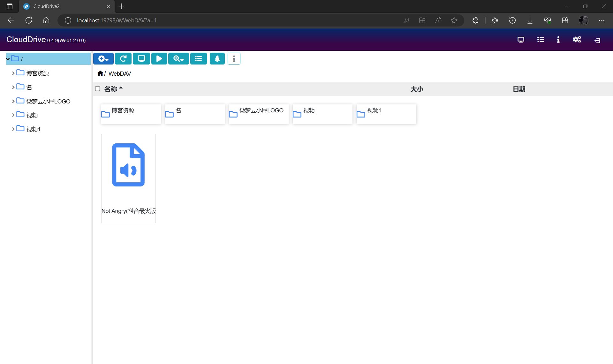This screenshot has width=613, height=364.
Task: Expand 博客资源 in the sidebar tree
Action: click(13, 73)
